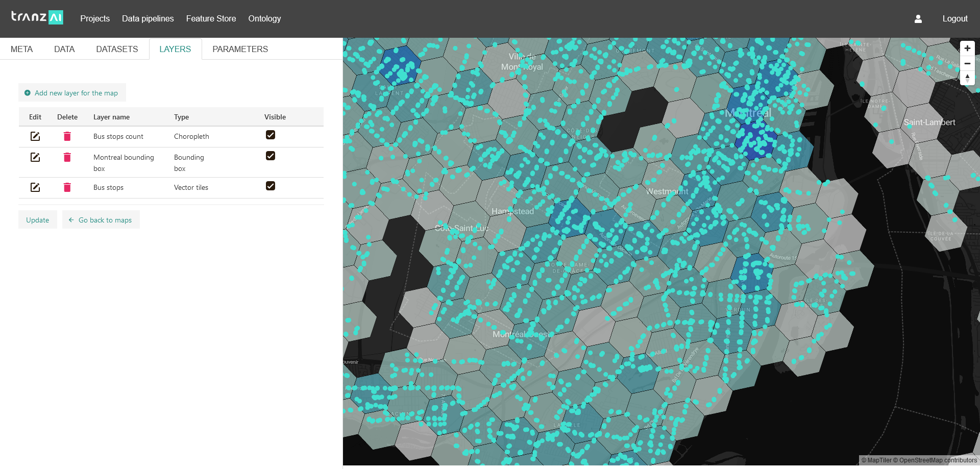Open the user profile icon
980x469 pixels.
[x=918, y=19]
